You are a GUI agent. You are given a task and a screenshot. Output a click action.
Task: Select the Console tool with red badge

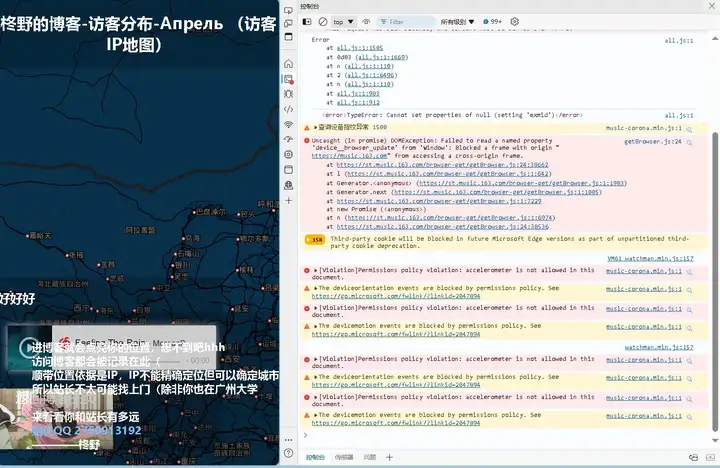click(288, 79)
